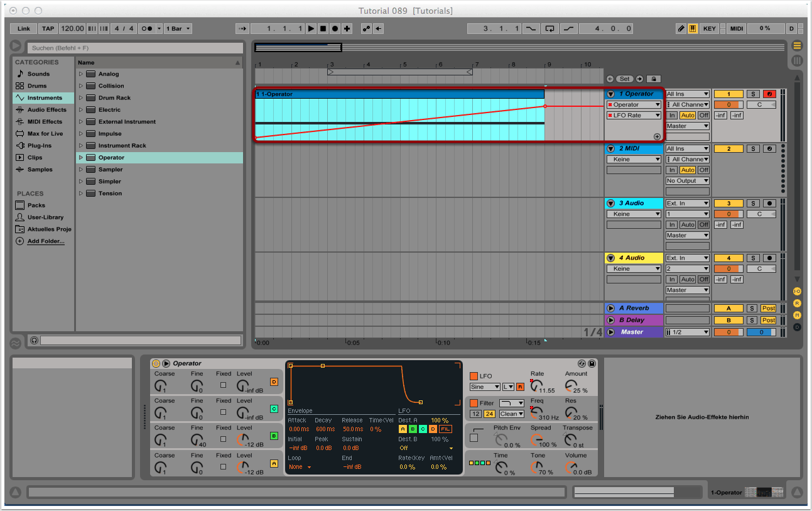Click the TAP tempo button
The image size is (812, 511).
coord(48,29)
